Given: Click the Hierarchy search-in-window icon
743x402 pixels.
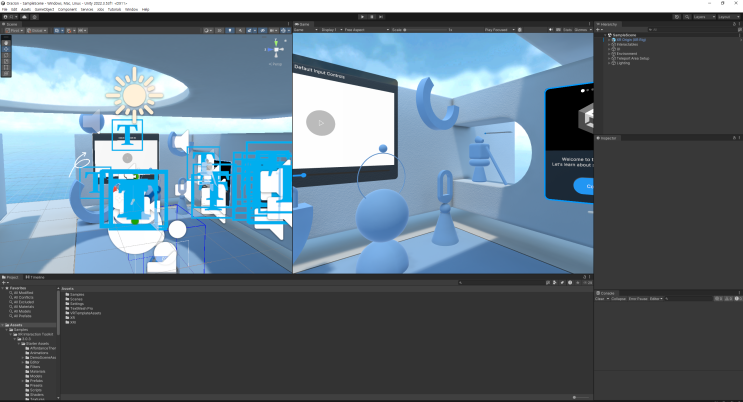Looking at the screenshot, I should coord(740,29).
